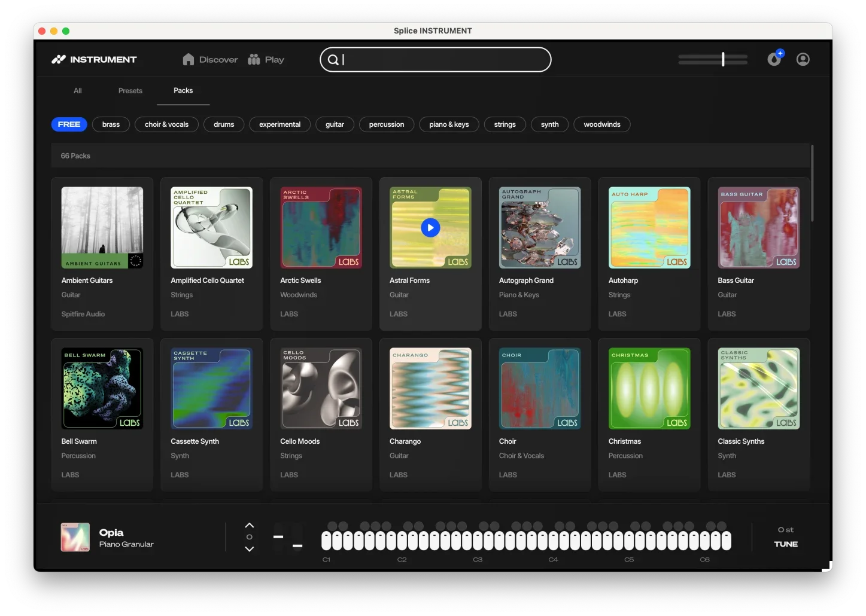
Task: Open the Autoharp pack cover
Action: (649, 228)
